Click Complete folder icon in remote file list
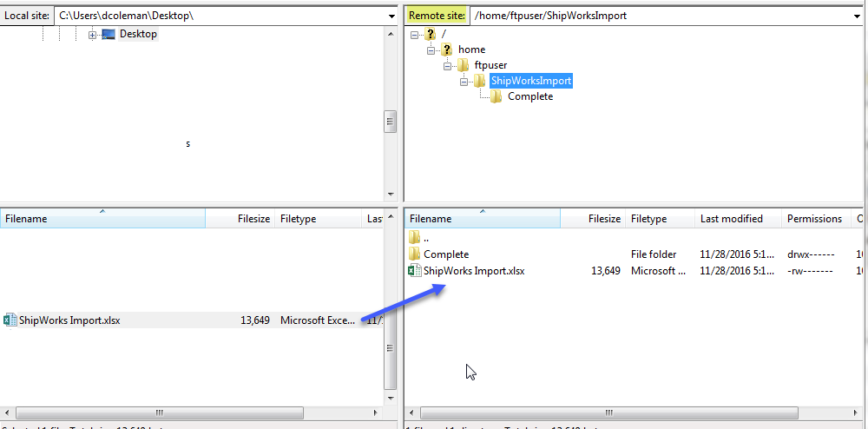 point(415,254)
